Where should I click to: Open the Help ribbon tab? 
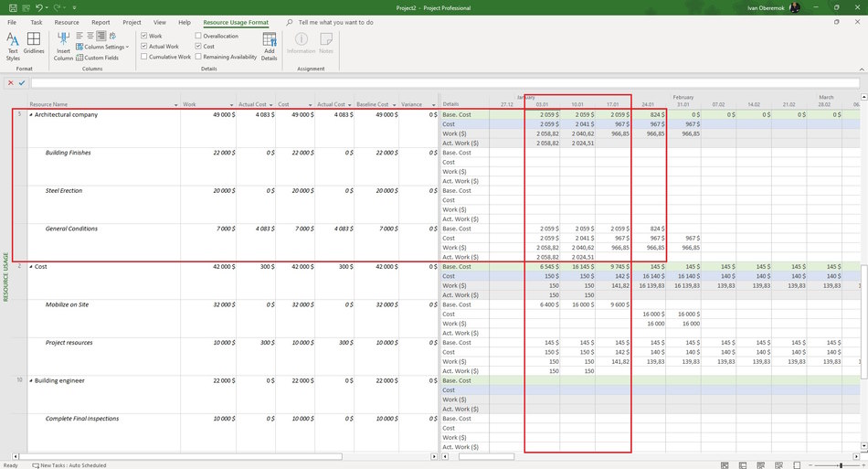(185, 22)
